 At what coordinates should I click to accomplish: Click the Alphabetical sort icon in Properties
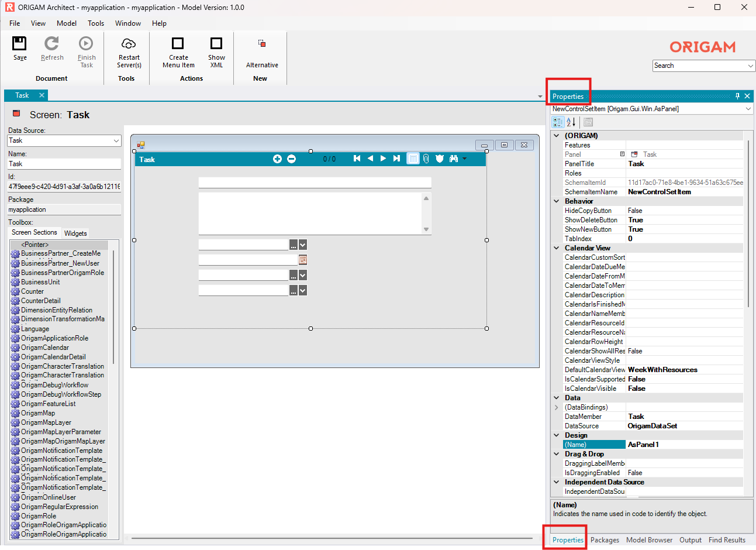click(571, 122)
